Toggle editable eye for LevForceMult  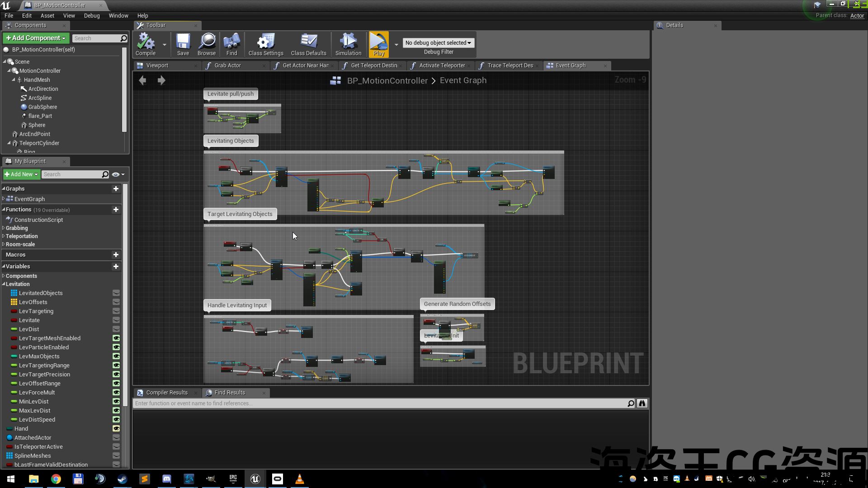[x=116, y=393]
